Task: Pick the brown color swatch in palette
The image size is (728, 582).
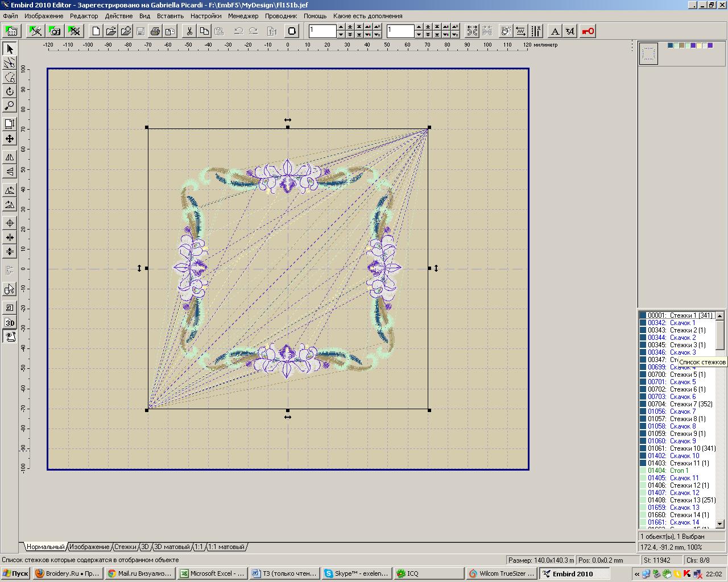Action: pyautogui.click(x=682, y=45)
